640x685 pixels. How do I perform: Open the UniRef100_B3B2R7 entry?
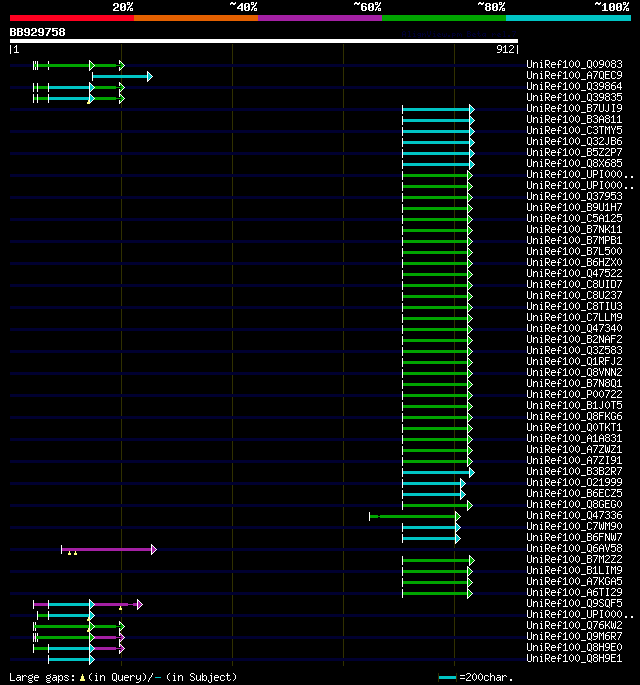tap(574, 471)
